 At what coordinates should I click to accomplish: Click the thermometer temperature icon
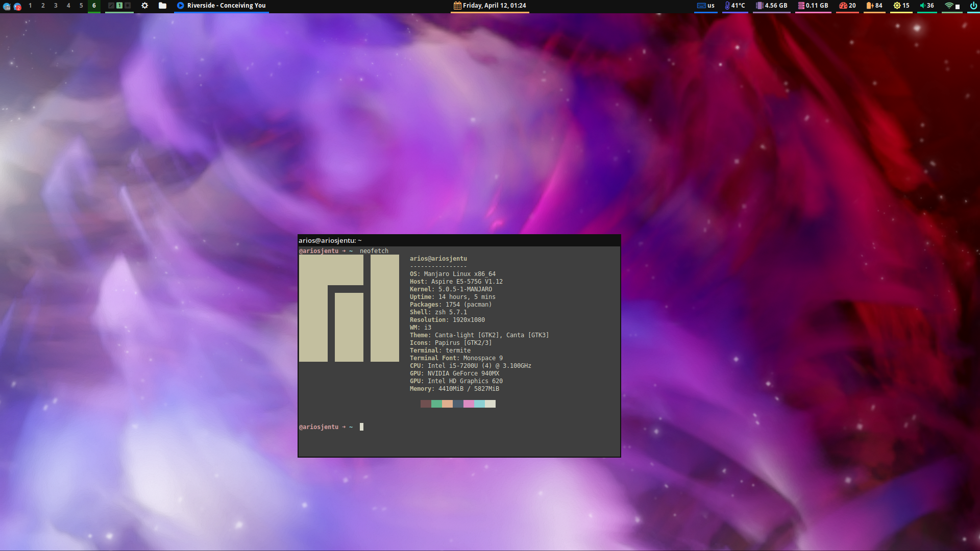click(x=727, y=6)
